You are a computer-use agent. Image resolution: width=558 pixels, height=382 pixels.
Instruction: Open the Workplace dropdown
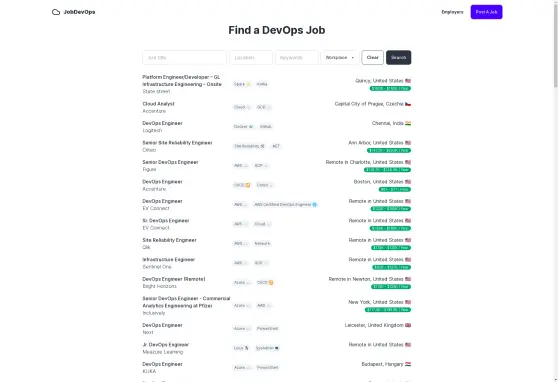(x=340, y=58)
